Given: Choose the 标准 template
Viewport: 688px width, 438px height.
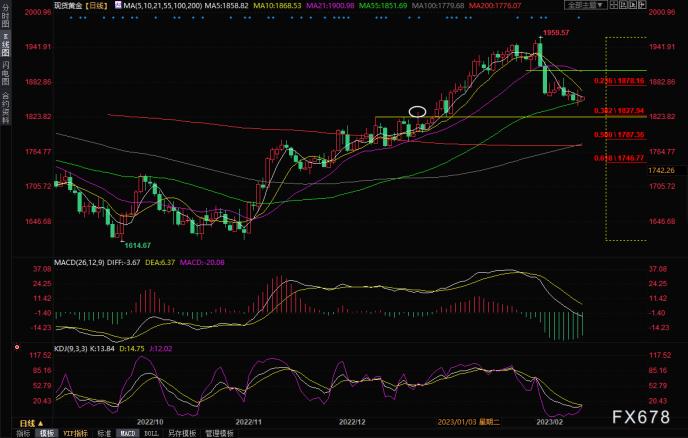Looking at the screenshot, I should tap(104, 434).
